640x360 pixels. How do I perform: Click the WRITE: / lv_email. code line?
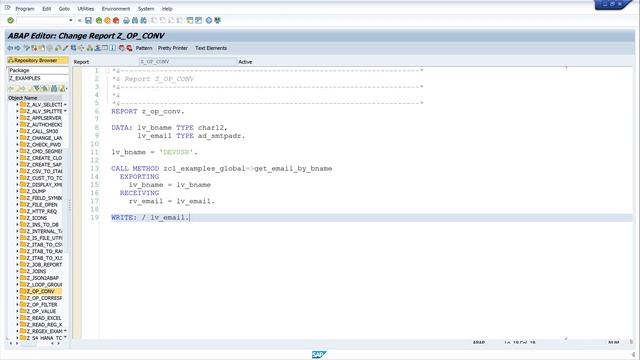coord(150,218)
